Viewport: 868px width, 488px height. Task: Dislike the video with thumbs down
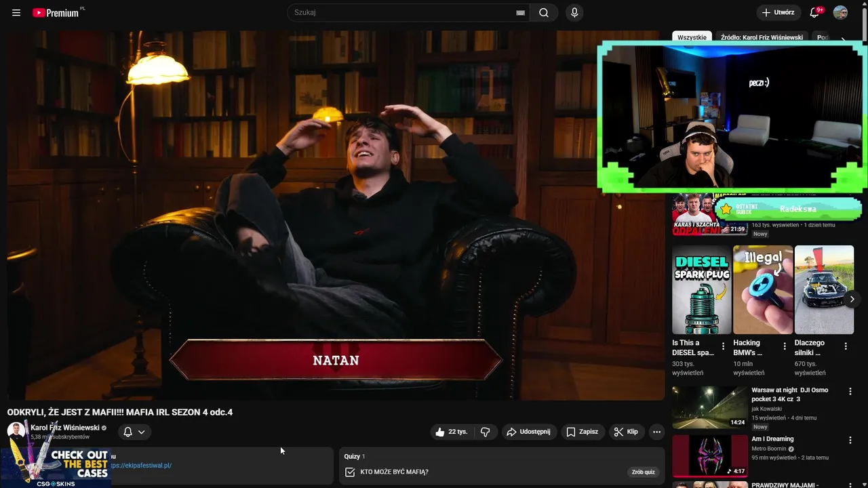tap(486, 432)
